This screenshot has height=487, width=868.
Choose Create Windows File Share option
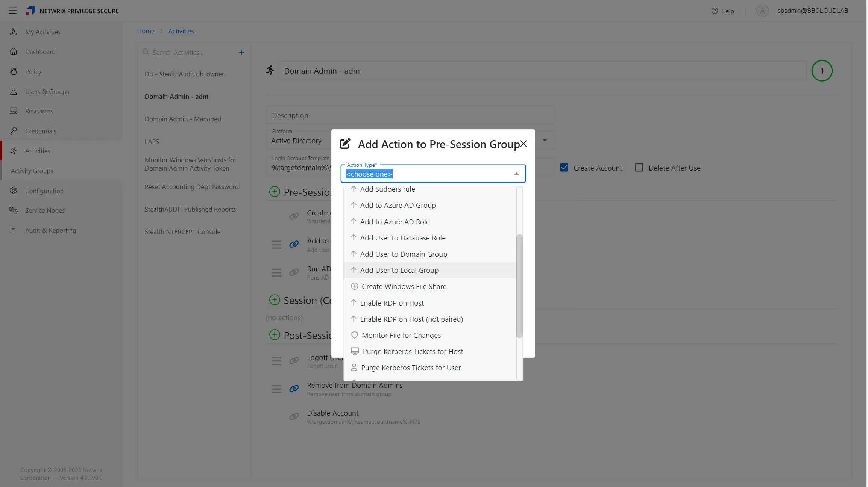point(430,286)
